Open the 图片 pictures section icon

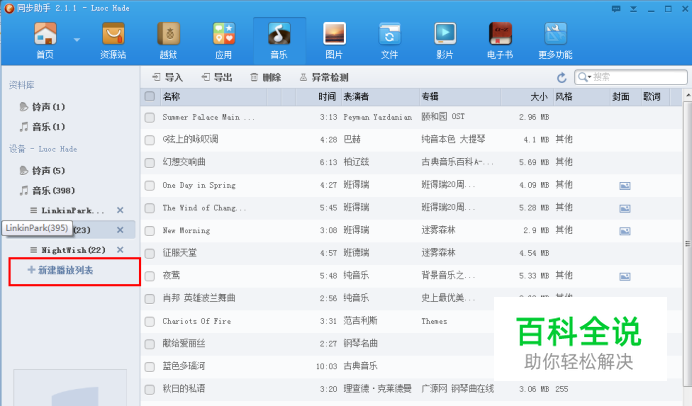coord(333,40)
